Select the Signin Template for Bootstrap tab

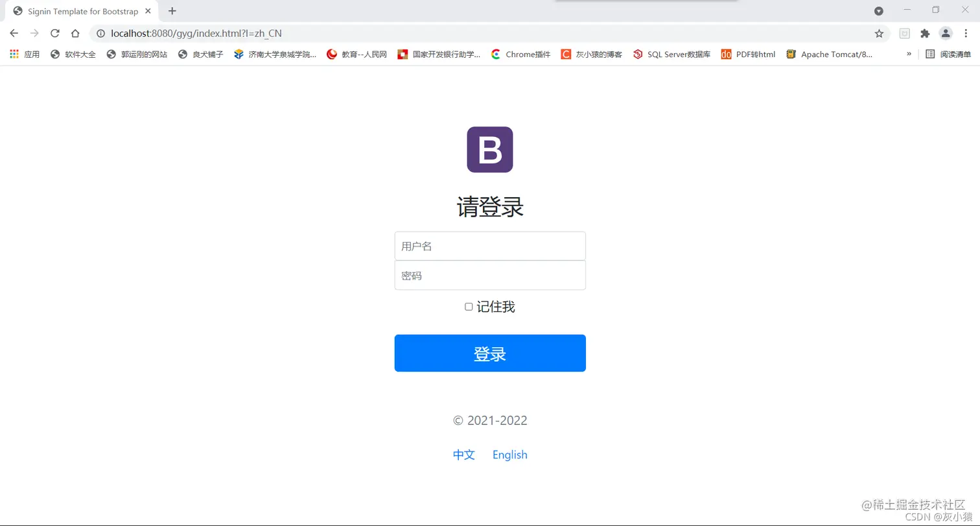tap(83, 11)
